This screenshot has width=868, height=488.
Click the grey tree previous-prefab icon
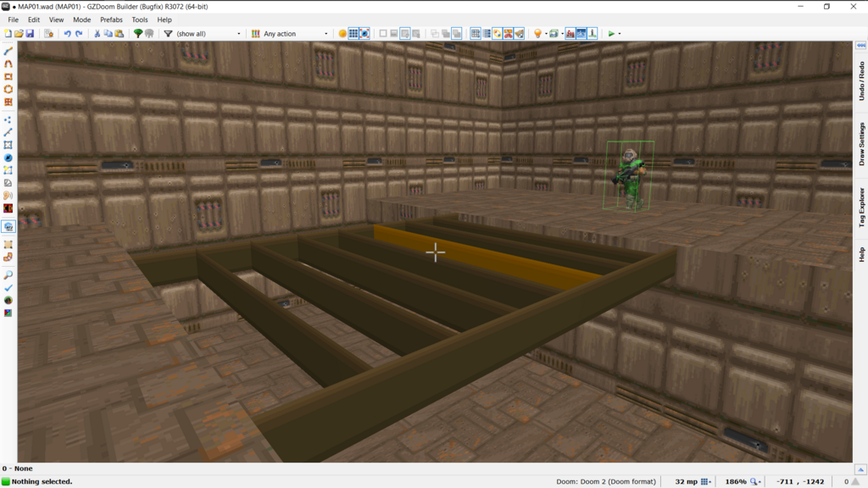point(149,34)
